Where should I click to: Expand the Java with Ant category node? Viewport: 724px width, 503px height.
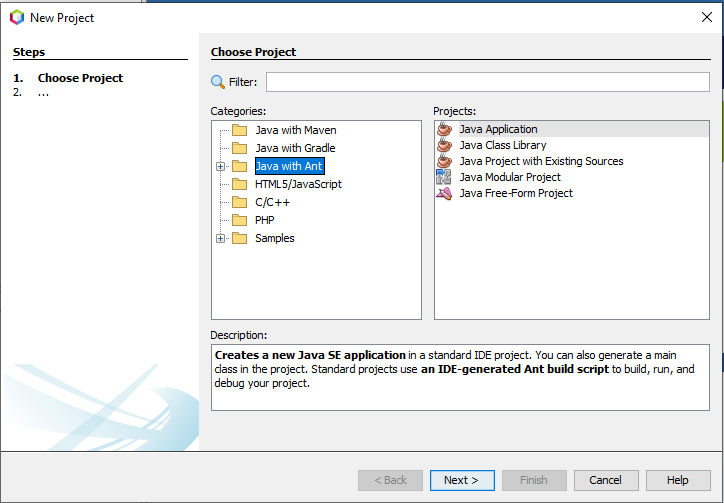(220, 166)
